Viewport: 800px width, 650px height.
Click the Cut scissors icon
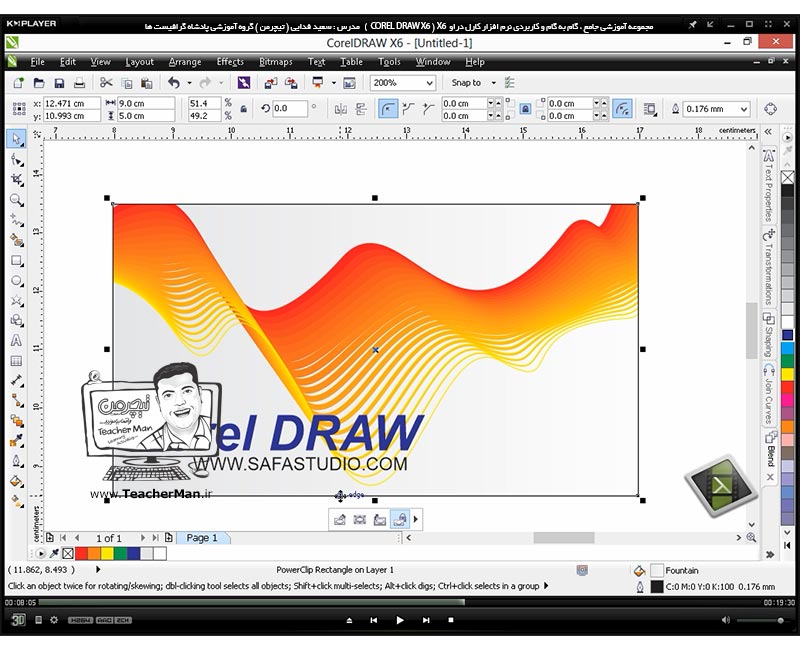tap(106, 83)
